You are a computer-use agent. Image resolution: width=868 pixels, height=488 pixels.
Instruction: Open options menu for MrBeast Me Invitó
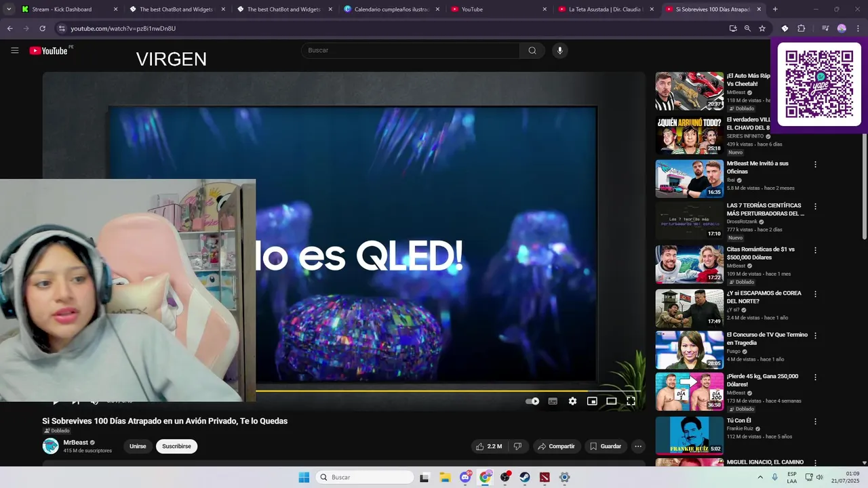tap(815, 164)
